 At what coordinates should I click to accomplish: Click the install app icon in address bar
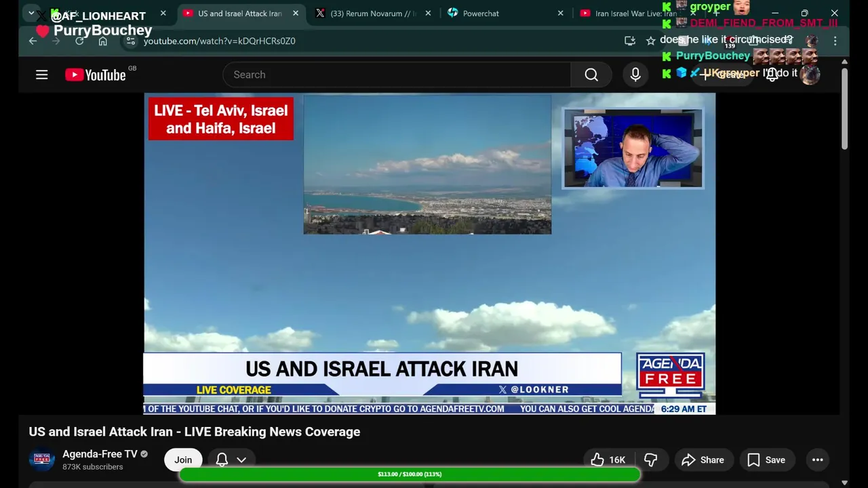(630, 41)
